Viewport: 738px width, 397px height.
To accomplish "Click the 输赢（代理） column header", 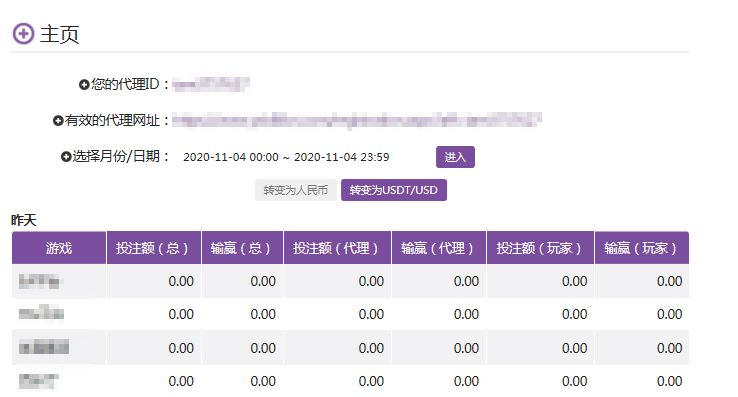I will click(x=439, y=248).
